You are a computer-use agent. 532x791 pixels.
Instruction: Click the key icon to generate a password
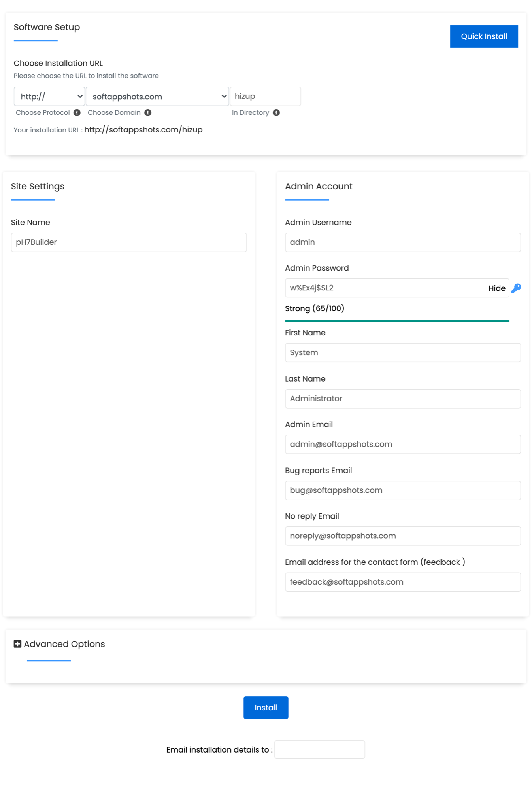point(516,288)
